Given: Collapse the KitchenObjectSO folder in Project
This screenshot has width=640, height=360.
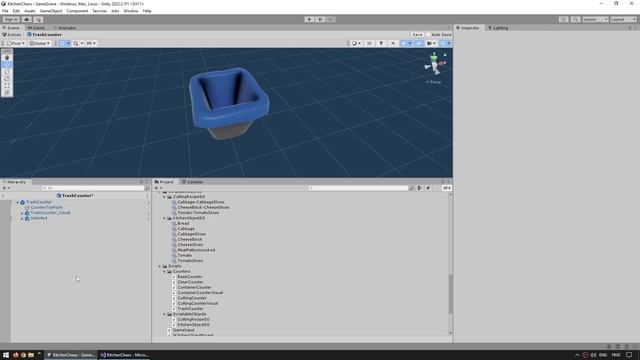Looking at the screenshot, I should click(x=164, y=218).
